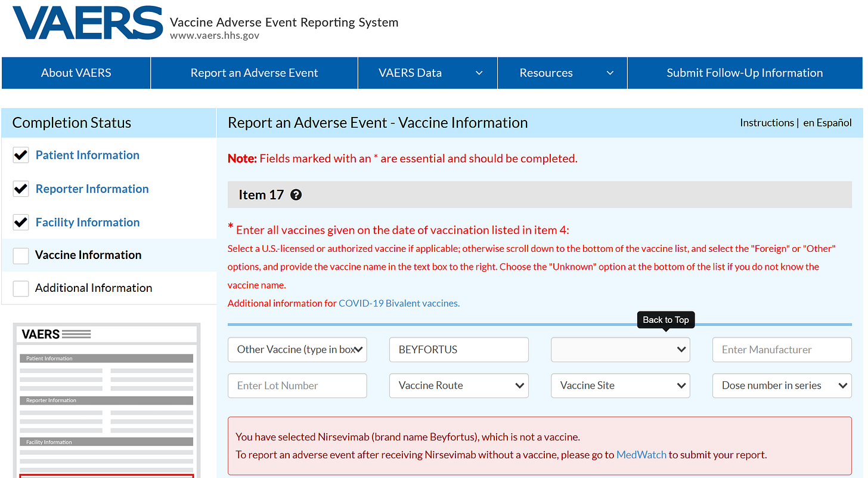The height and width of the screenshot is (478, 868).
Task: Open Dose number in series dropdown
Action: 782,386
